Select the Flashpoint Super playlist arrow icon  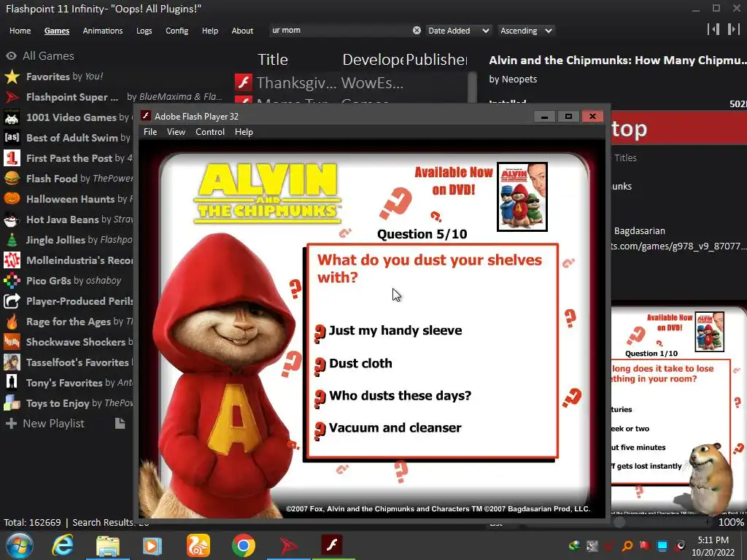click(12, 97)
